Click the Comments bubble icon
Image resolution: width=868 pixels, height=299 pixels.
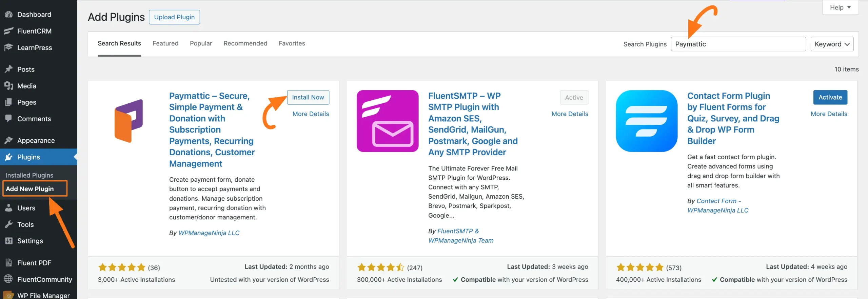[8, 119]
